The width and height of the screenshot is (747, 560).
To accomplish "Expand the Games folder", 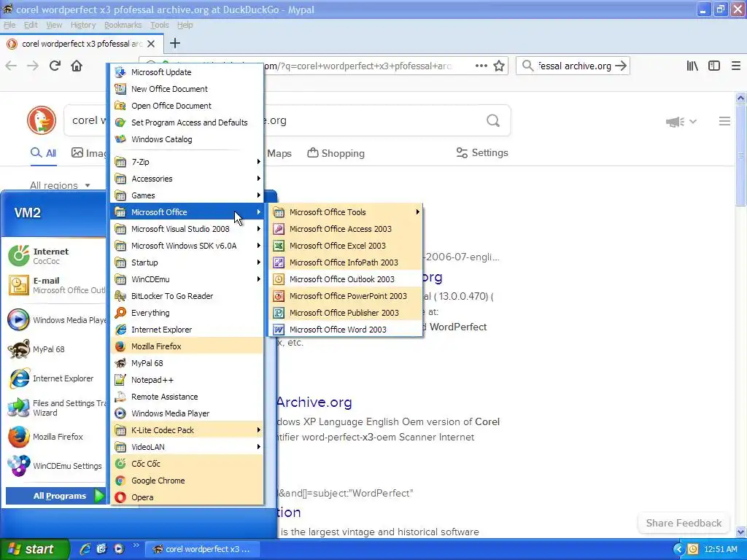I will tap(187, 195).
